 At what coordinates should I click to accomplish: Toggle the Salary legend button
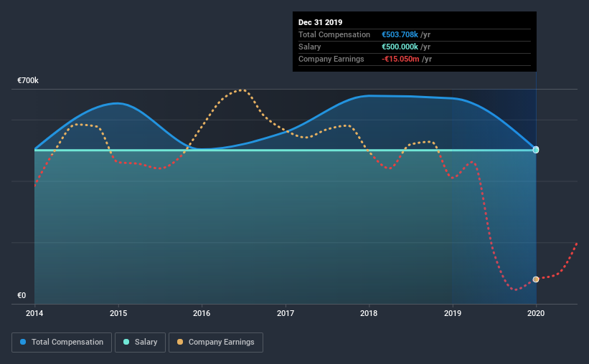(140, 343)
